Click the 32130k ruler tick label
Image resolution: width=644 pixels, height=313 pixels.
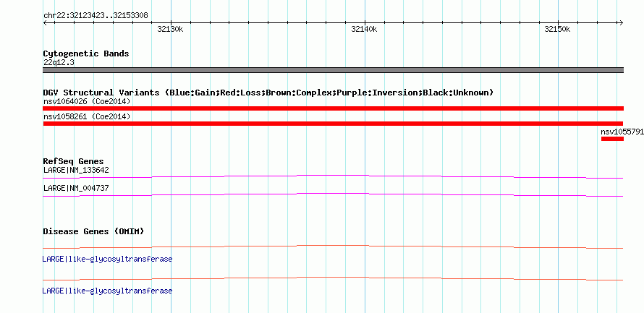point(170,29)
